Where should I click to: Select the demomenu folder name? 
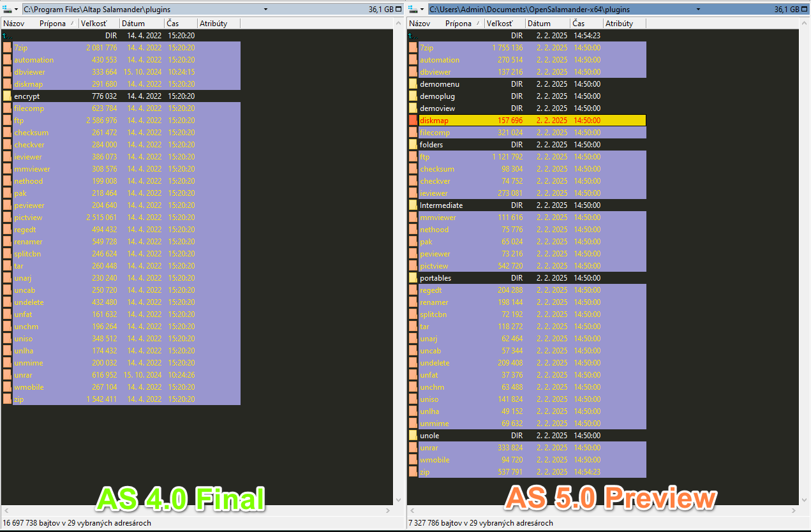(440, 84)
